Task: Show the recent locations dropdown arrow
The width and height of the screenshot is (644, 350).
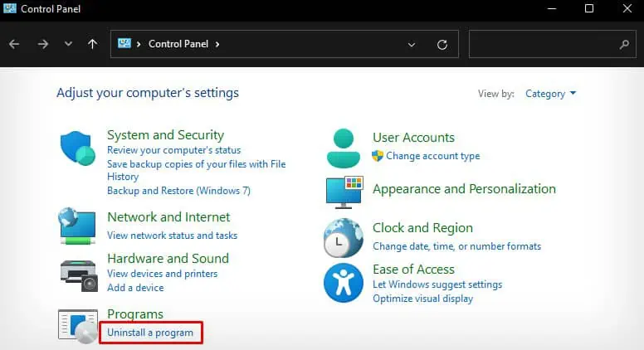Action: (x=68, y=44)
